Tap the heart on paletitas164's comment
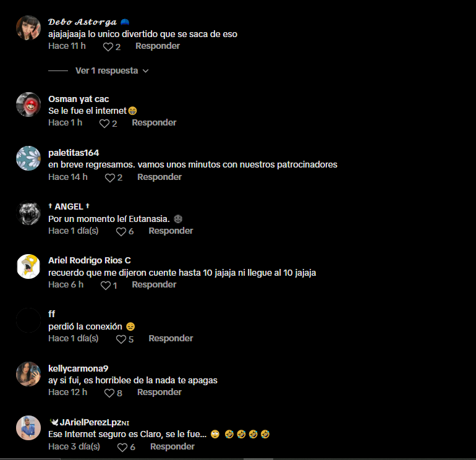The width and height of the screenshot is (476, 460). tap(110, 177)
